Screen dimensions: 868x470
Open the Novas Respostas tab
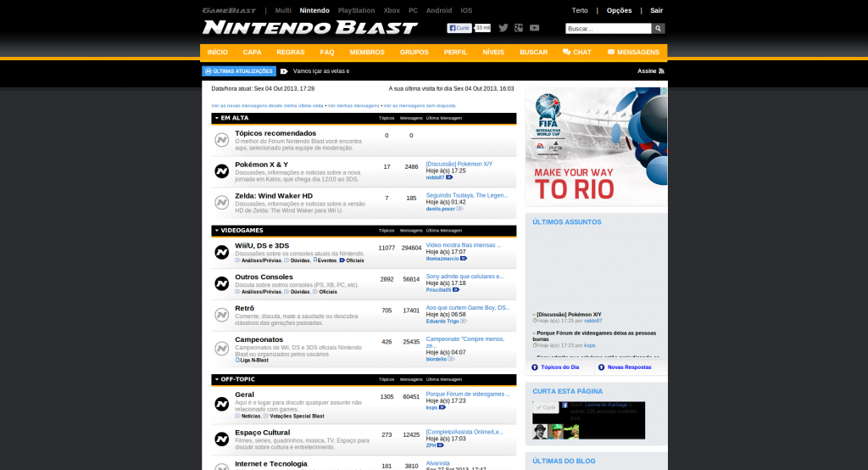625,366
